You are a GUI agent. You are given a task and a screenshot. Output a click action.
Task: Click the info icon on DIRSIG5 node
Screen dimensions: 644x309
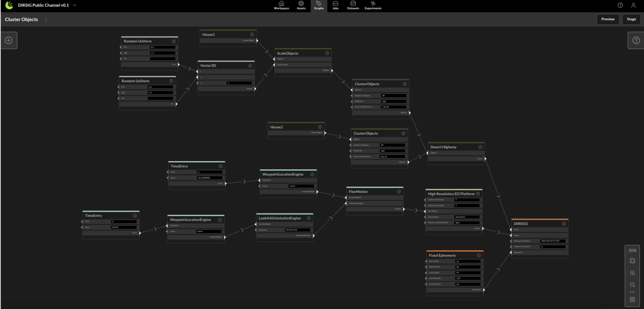[564, 224]
